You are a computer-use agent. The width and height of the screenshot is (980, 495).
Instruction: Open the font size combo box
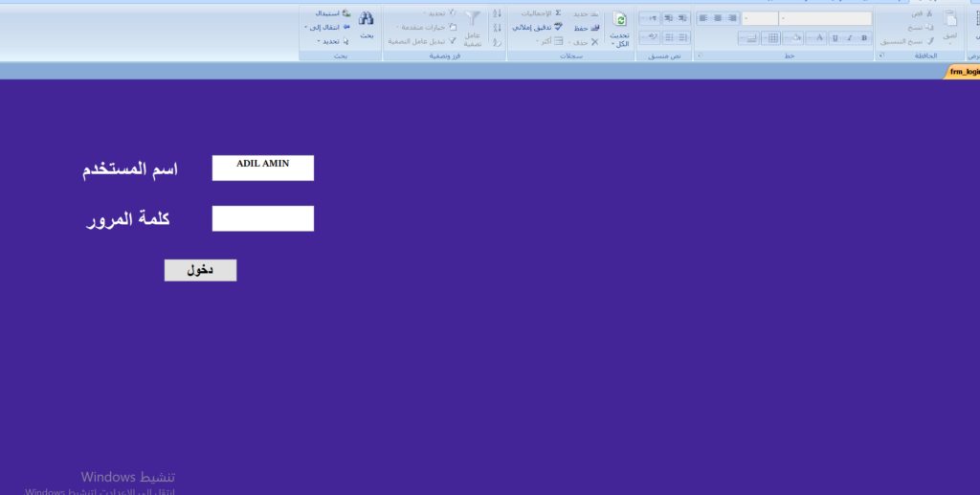(759, 18)
